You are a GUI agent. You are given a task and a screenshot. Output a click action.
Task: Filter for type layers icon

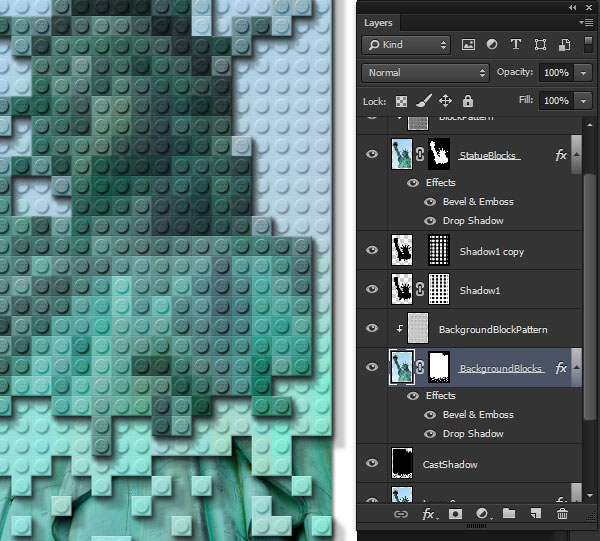pyautogui.click(x=516, y=44)
